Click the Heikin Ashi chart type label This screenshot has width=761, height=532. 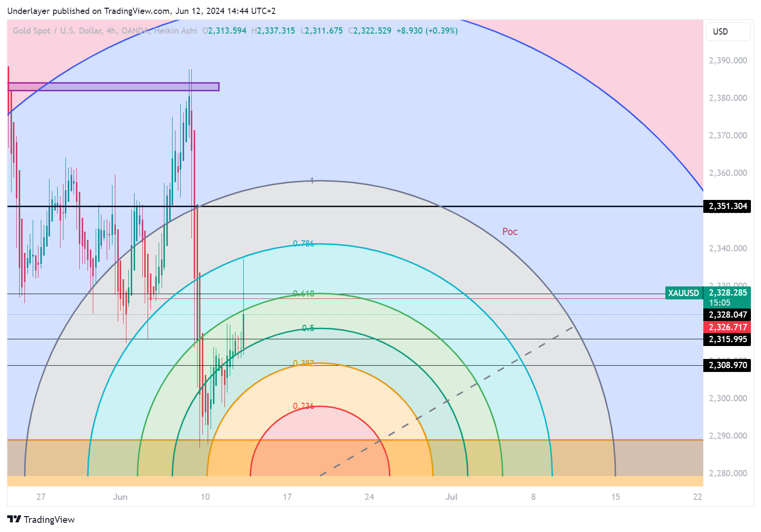[175, 31]
